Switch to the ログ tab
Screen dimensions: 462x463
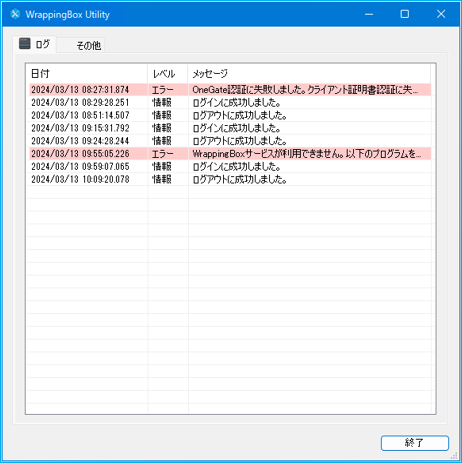35,44
